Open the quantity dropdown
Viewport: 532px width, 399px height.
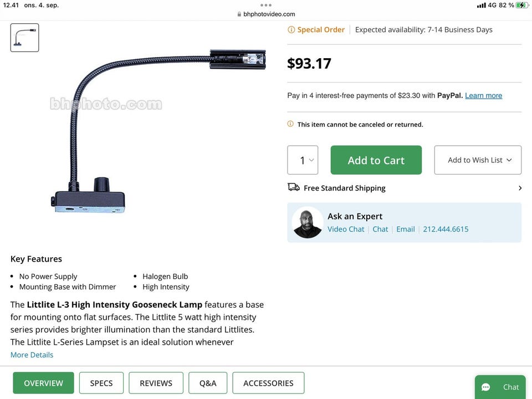[303, 160]
